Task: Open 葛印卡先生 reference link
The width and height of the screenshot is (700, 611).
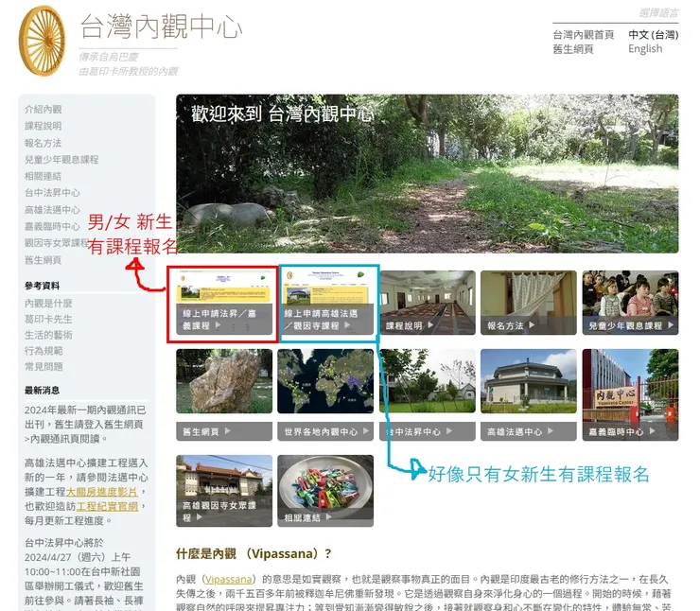Action: (48, 319)
